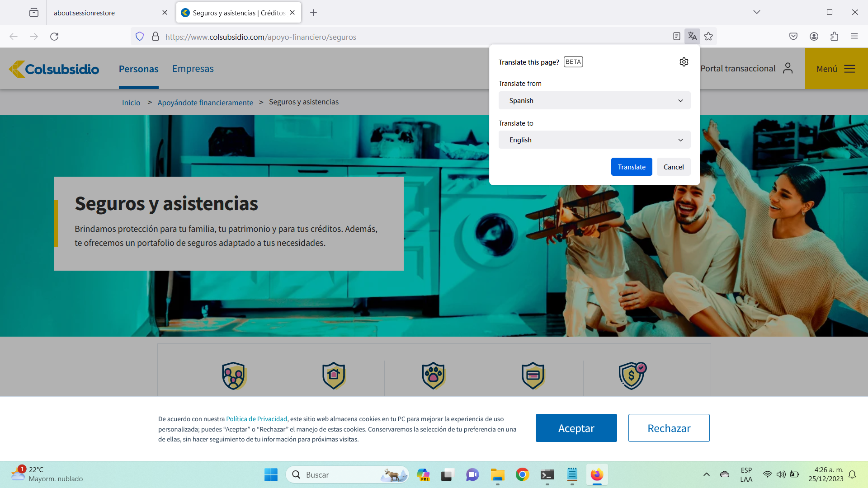868x488 pixels.
Task: Click the translate page icon in address bar
Action: coord(692,37)
